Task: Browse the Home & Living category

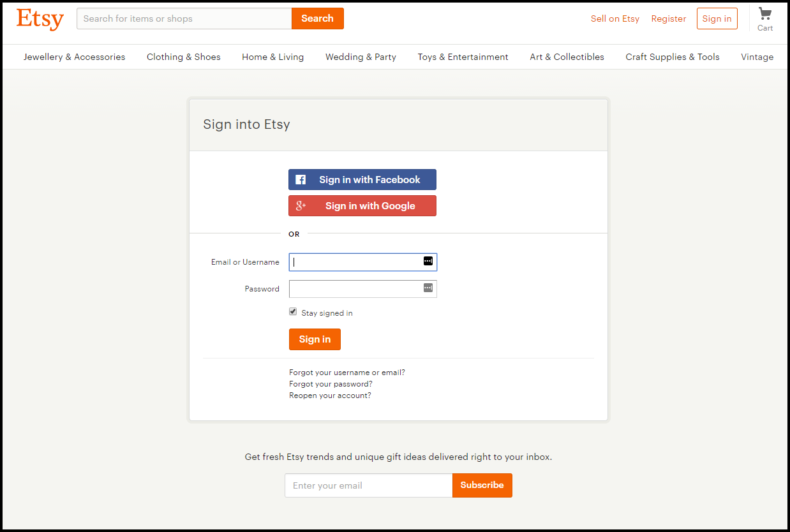Action: point(272,57)
